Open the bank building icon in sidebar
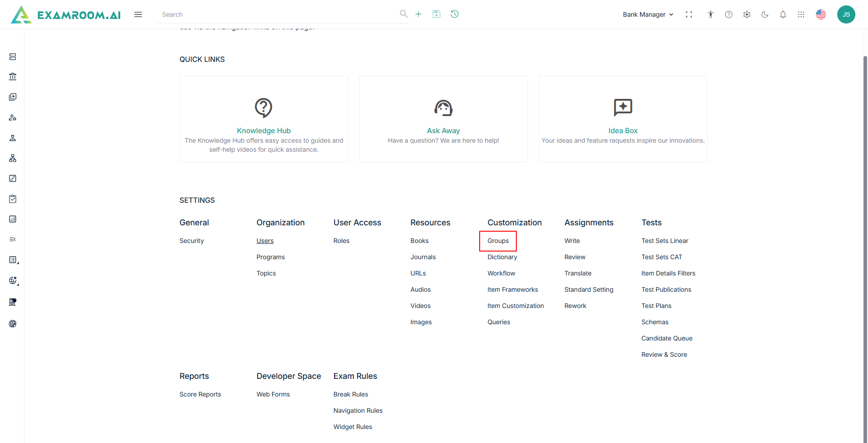 coord(13,77)
